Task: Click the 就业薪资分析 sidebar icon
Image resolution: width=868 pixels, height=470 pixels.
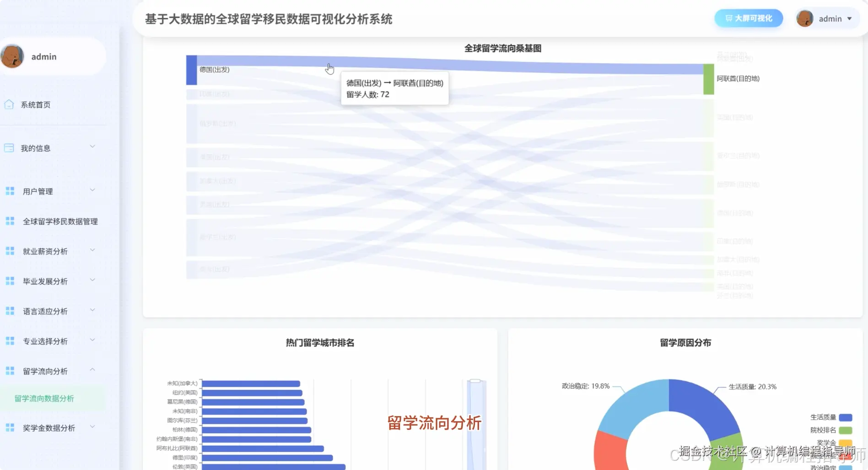Action: (10, 251)
